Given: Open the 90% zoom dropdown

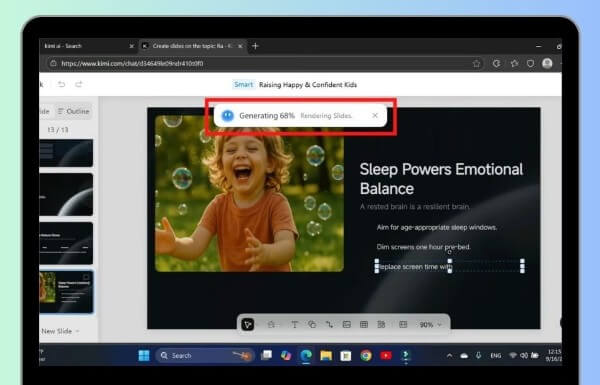Looking at the screenshot, I should tap(430, 325).
